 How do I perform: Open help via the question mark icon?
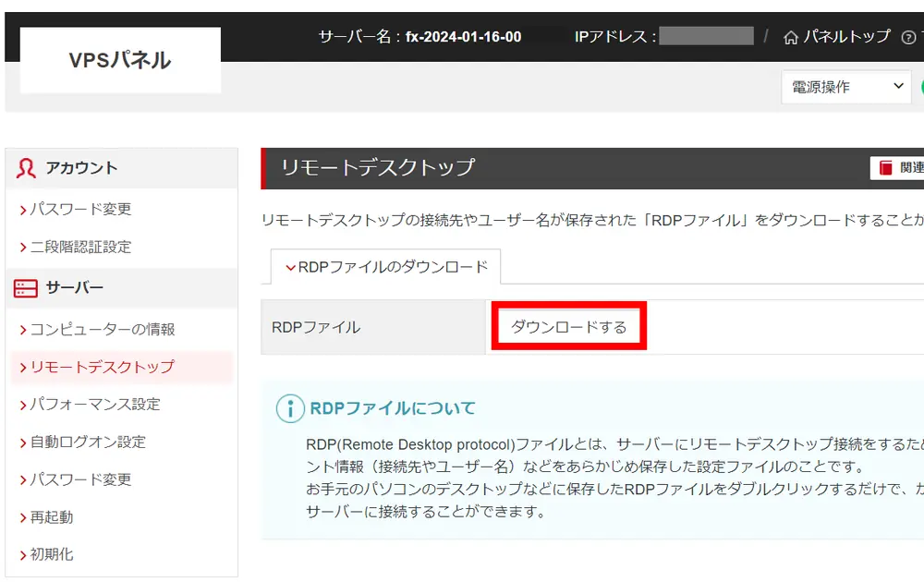[x=908, y=35]
